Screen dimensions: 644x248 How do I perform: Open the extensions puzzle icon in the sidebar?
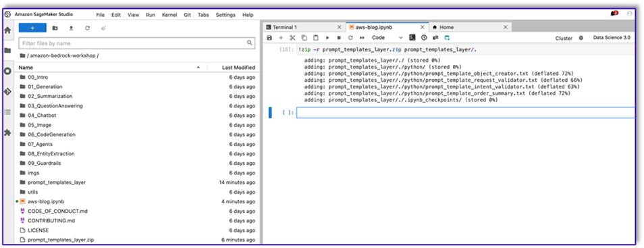tap(7, 133)
